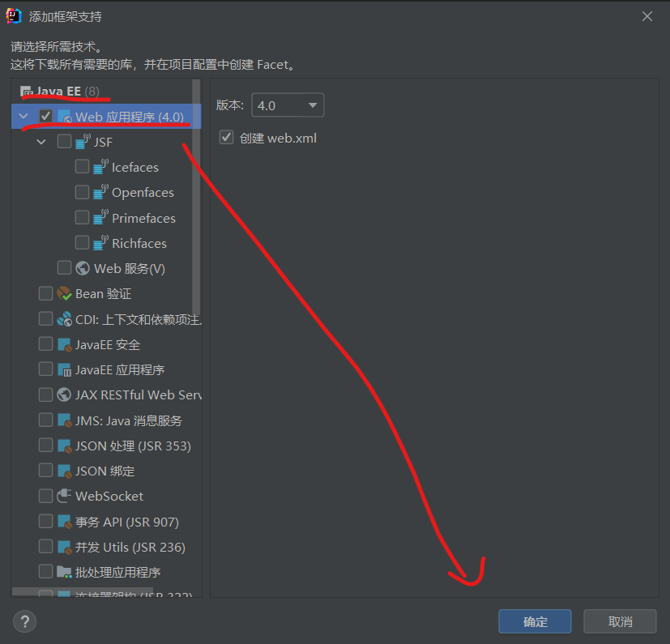
Task: Click the IntelliJ IDEA logo in title bar
Action: click(13, 16)
